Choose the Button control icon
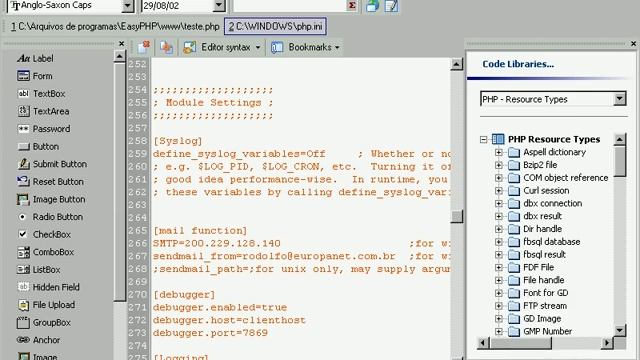The image size is (640, 360). (x=23, y=146)
